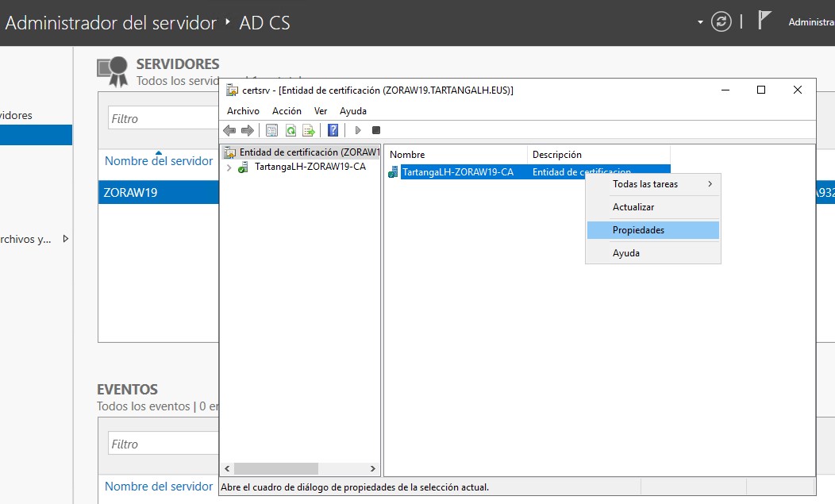Open the Ayuda menu in the menu bar

pos(353,111)
